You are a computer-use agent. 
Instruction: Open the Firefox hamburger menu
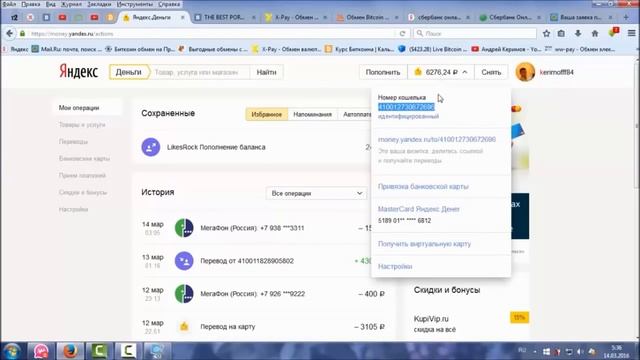631,33
